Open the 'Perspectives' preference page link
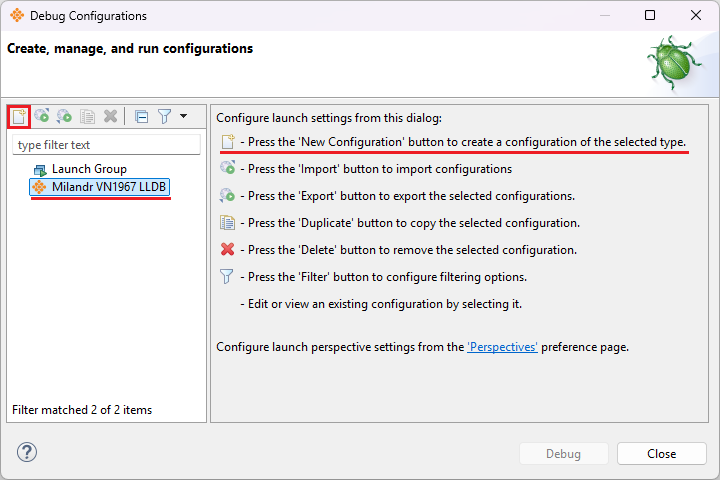 [503, 348]
